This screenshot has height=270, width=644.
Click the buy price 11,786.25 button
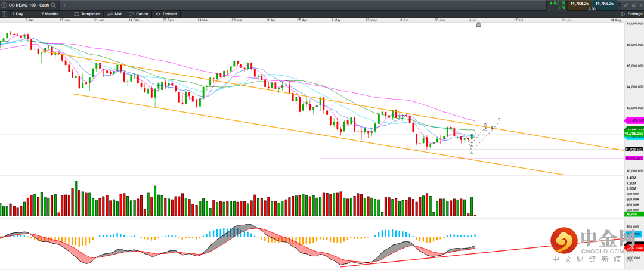[604, 4]
